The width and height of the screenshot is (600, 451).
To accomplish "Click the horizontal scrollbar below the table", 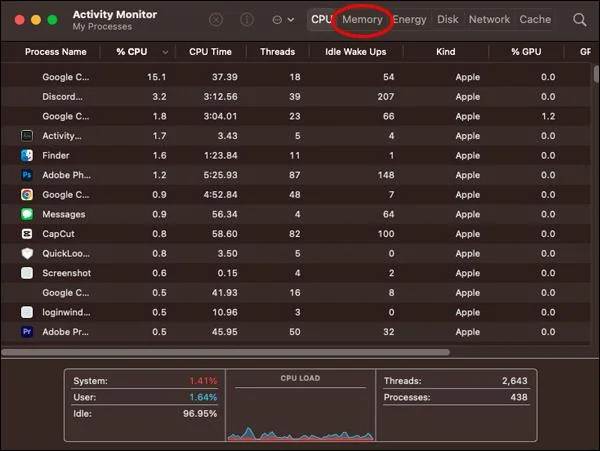I will (226, 352).
